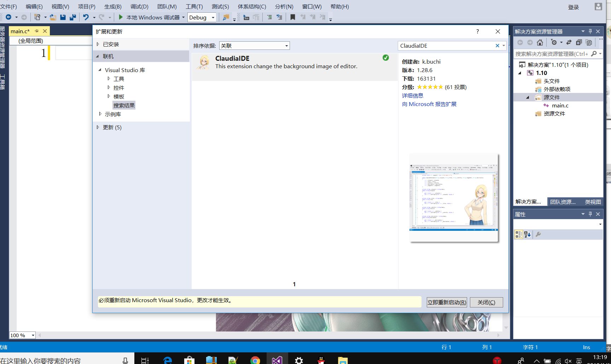This screenshot has height=364, width=611.
Task: Switch to the 团队资源 tab
Action: coord(563,202)
